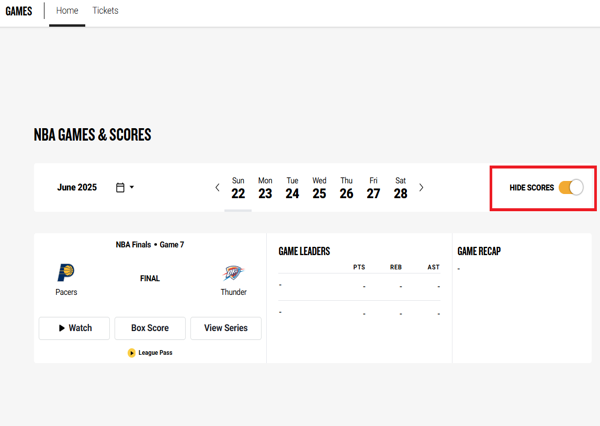Expand the calendar dropdown arrow
This screenshot has width=600, height=426.
tap(132, 187)
